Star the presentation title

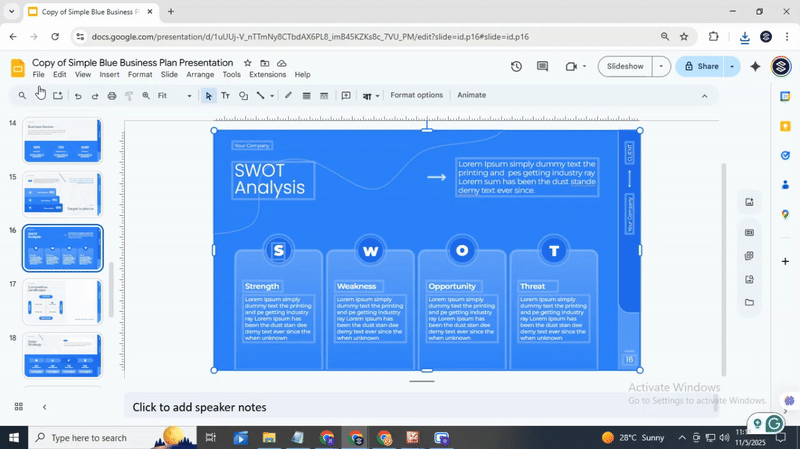(248, 63)
